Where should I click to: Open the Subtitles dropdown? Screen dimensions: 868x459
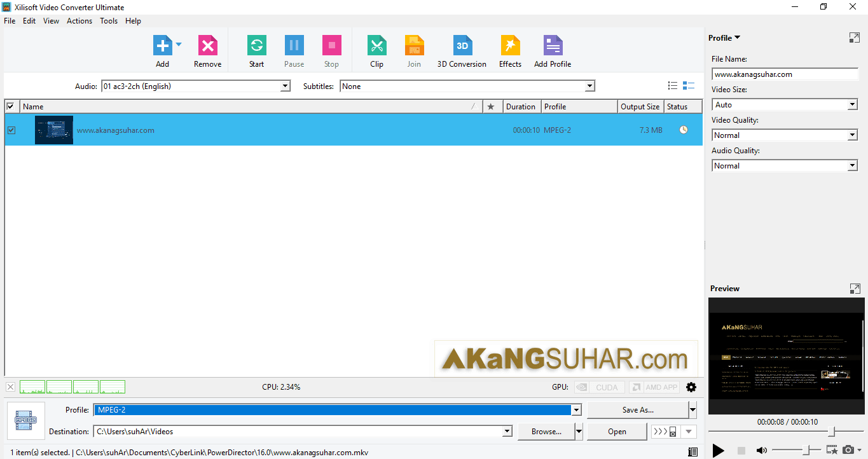589,86
